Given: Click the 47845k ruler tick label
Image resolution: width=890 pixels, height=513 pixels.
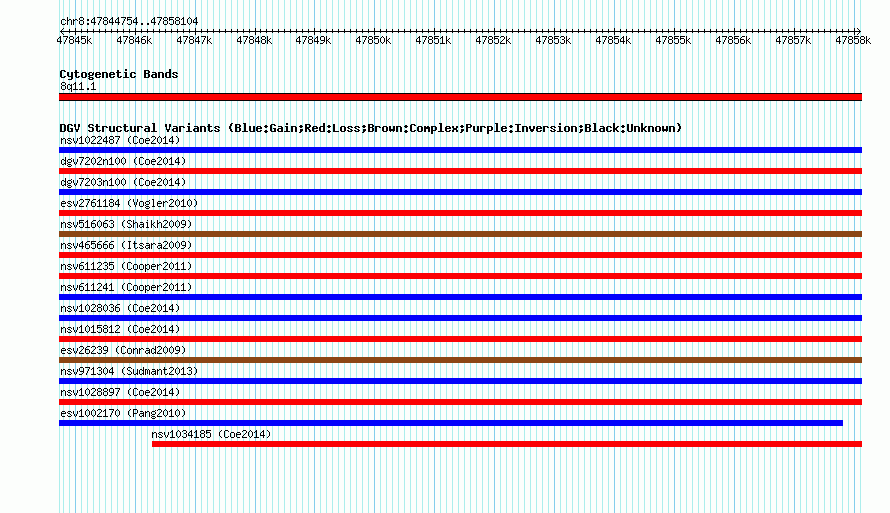Looking at the screenshot, I should (x=74, y=41).
